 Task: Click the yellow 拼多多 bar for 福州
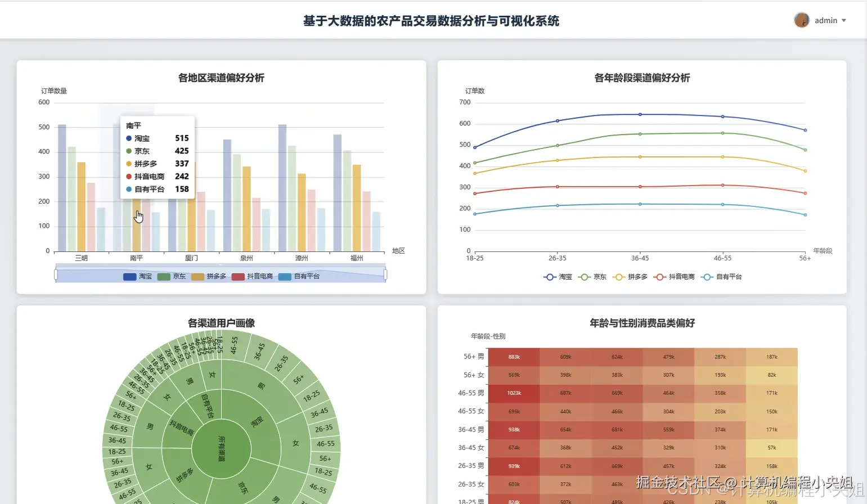[x=357, y=208]
